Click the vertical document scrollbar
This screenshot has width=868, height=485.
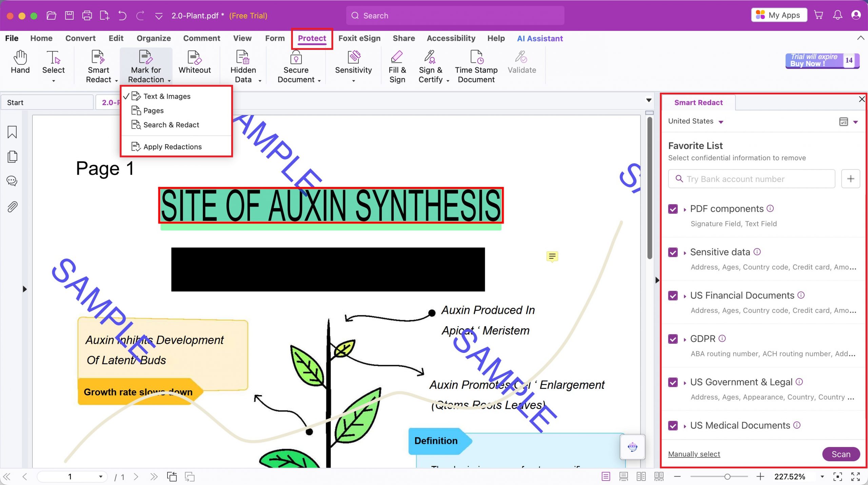(x=649, y=188)
